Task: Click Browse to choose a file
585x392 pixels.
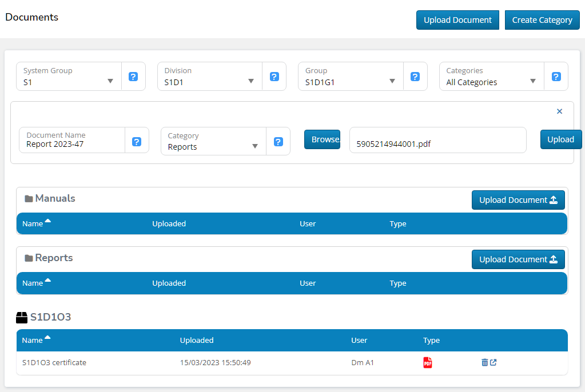Action: pyautogui.click(x=322, y=139)
